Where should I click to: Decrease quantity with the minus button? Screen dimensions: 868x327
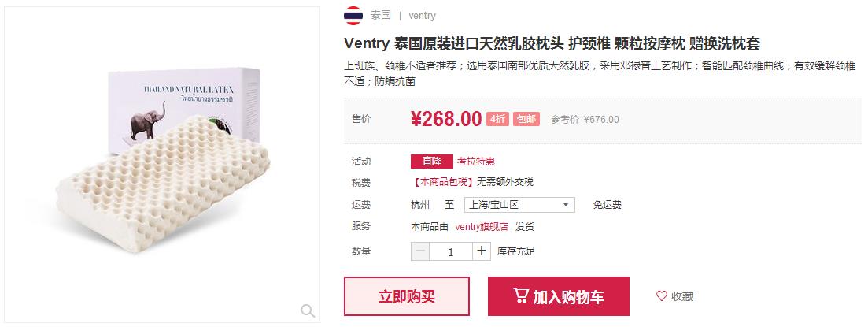point(420,251)
